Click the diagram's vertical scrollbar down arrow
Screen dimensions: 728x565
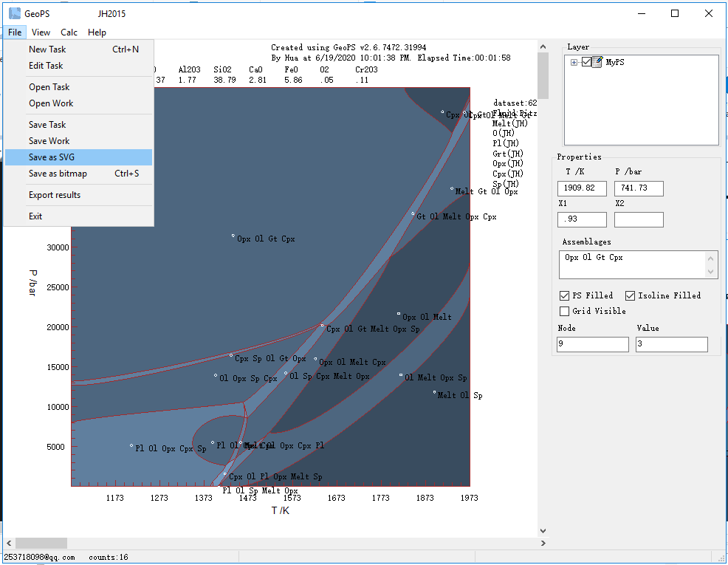point(543,530)
